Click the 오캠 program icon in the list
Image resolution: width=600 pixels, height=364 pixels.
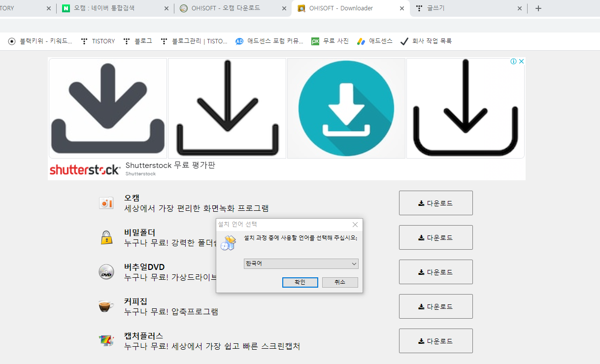(106, 203)
